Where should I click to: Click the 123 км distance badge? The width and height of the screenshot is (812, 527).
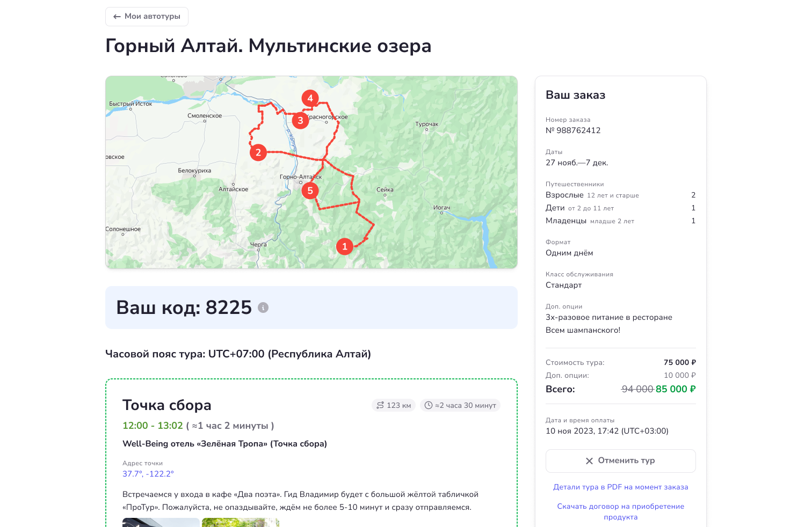pyautogui.click(x=394, y=405)
